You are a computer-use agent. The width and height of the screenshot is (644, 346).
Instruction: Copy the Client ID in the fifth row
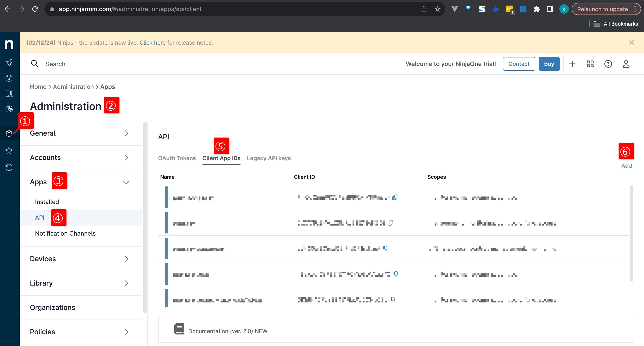click(393, 299)
